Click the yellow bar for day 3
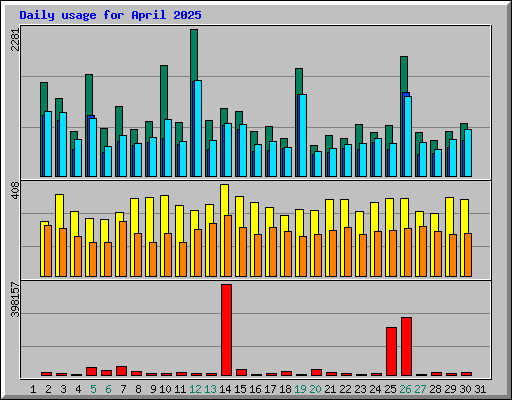This screenshot has width=512, height=400. pyautogui.click(x=59, y=212)
